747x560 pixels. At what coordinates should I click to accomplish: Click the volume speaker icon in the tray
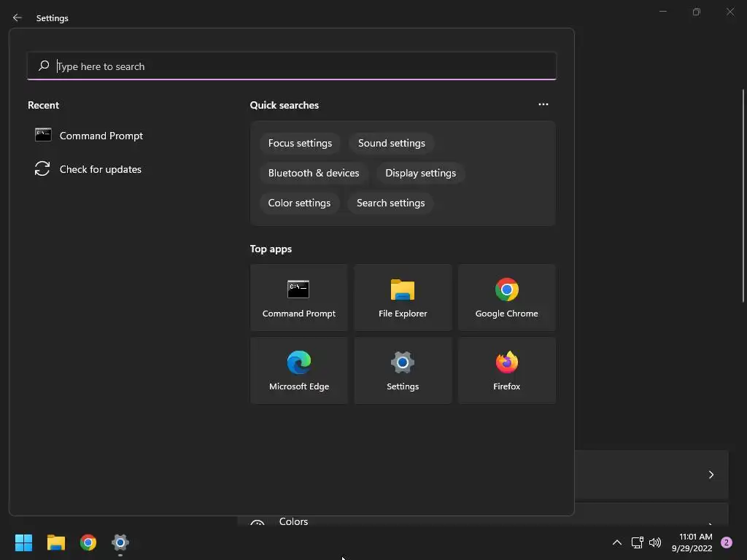[655, 542]
